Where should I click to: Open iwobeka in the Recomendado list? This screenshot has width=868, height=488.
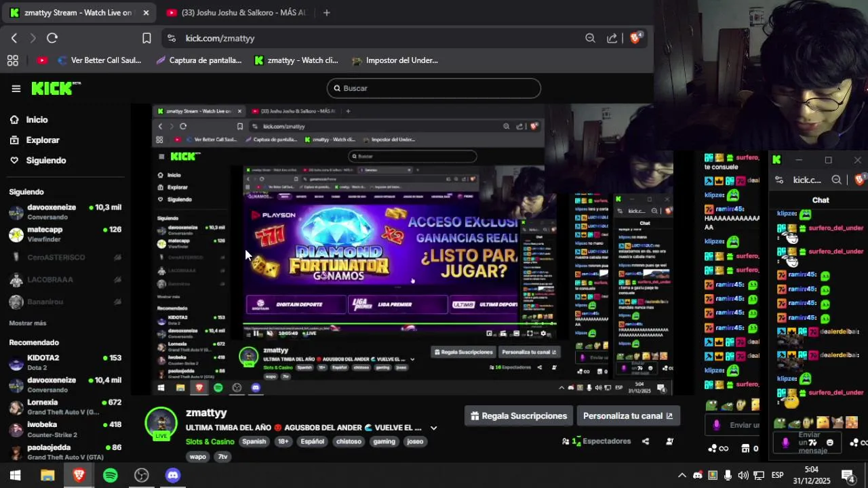click(65, 429)
